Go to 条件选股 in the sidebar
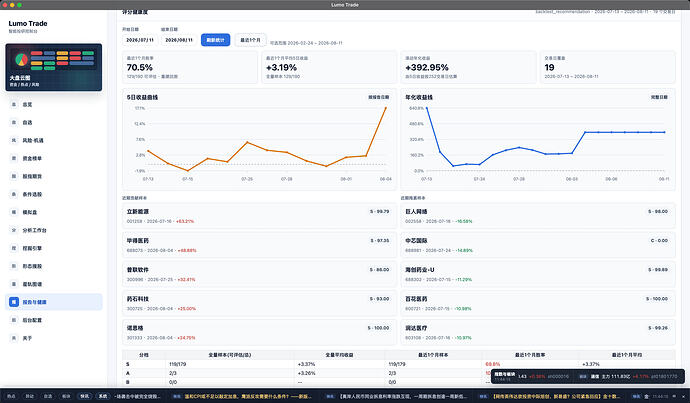The image size is (690, 403). pos(54,194)
